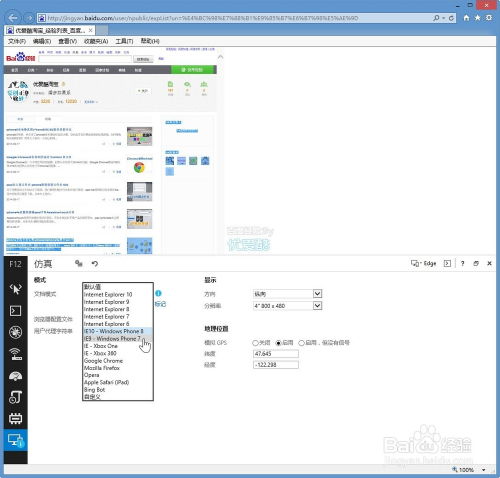The width and height of the screenshot is (500, 478).
Task: Open the Profiler tool icon
Action: [16, 397]
